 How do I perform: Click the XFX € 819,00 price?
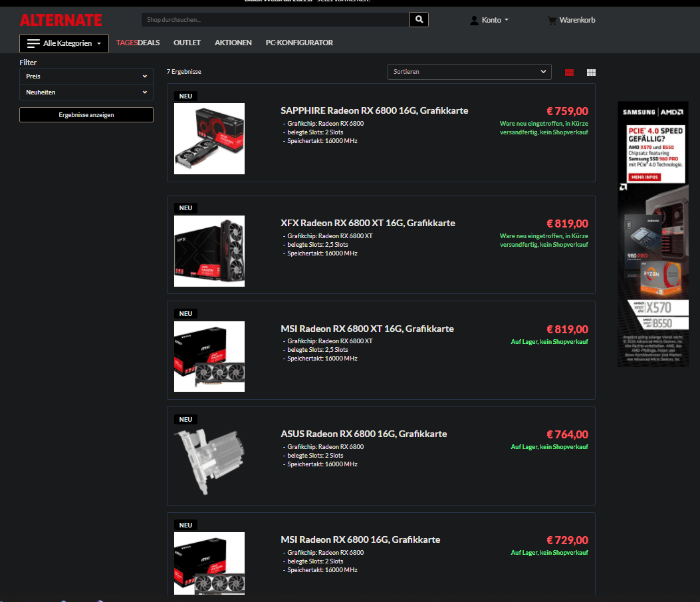point(568,224)
